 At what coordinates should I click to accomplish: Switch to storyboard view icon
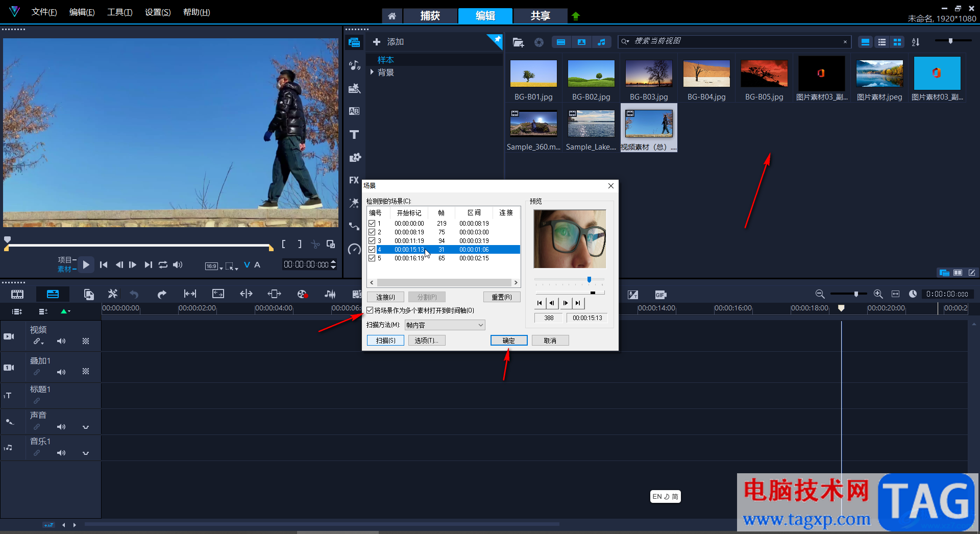17,294
